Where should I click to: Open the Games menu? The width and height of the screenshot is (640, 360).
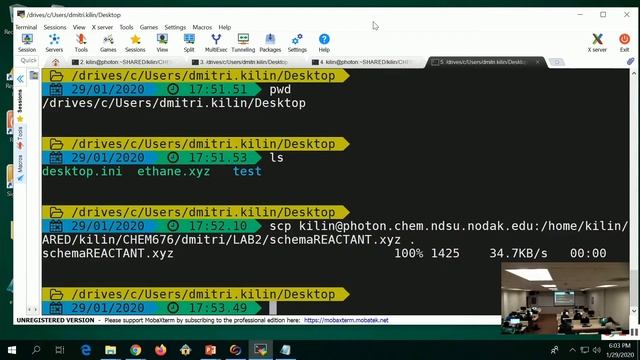pyautogui.click(x=149, y=27)
